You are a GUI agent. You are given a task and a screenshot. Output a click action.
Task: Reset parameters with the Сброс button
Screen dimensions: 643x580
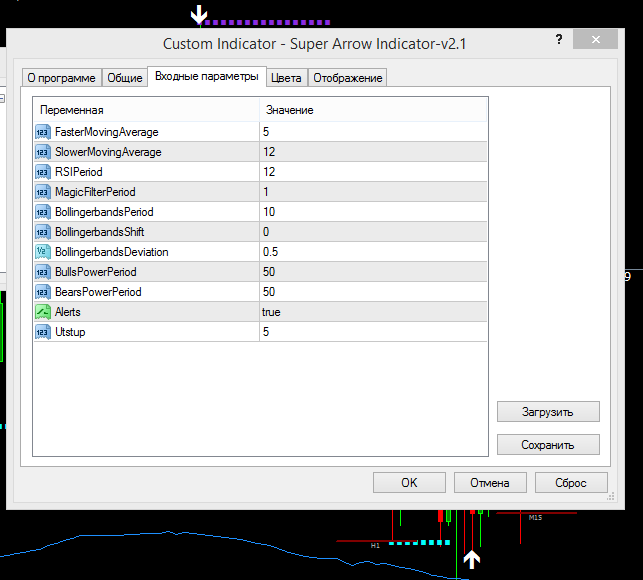(x=571, y=483)
